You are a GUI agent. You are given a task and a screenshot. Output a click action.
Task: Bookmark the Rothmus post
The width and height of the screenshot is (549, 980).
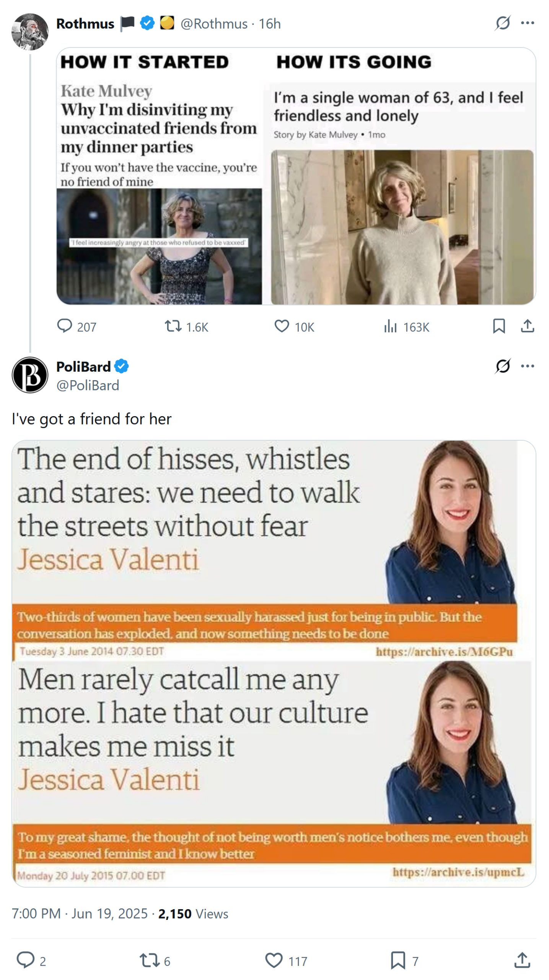(499, 326)
